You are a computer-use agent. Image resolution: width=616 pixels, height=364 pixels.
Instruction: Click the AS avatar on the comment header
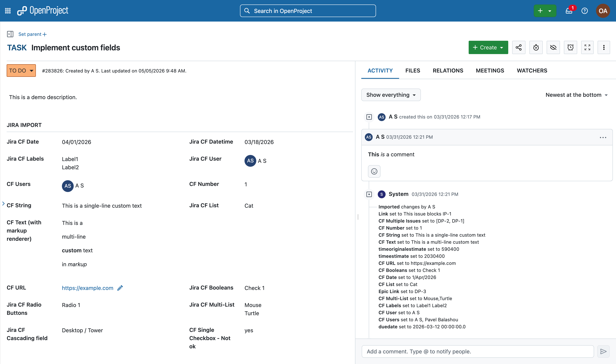click(x=369, y=137)
